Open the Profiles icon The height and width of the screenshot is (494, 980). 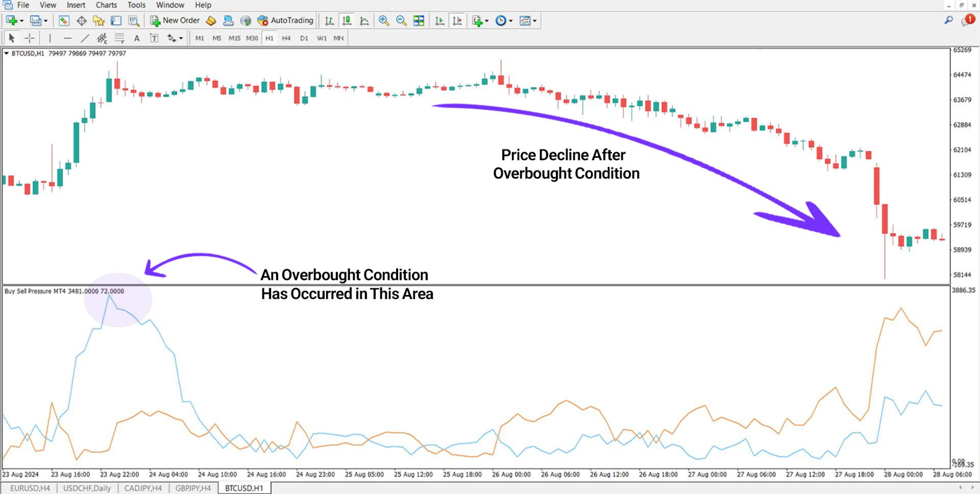[x=35, y=20]
